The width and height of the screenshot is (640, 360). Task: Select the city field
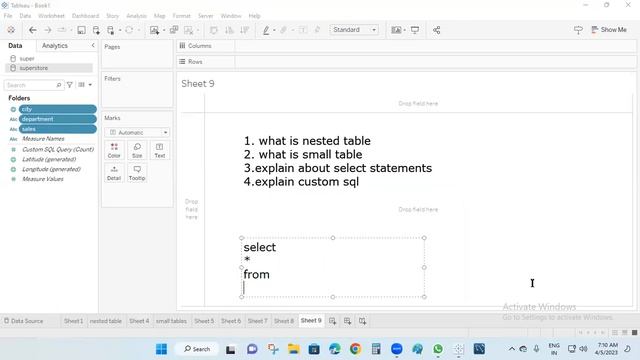click(57, 109)
